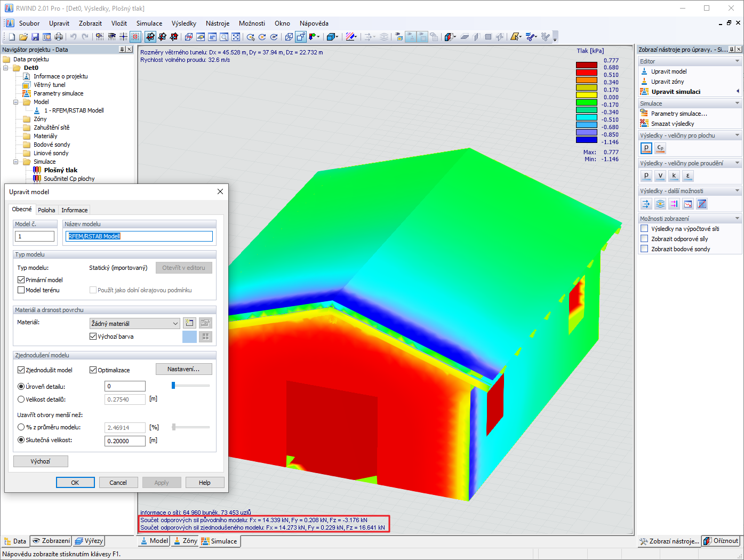Image resolution: width=744 pixels, height=560 pixels.
Task: Open a project with the folder icon
Action: (x=23, y=37)
